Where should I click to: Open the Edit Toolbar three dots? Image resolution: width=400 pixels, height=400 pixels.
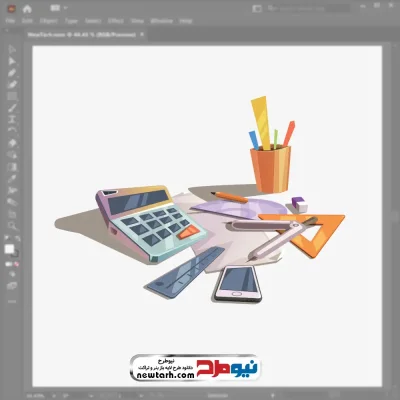point(12,301)
